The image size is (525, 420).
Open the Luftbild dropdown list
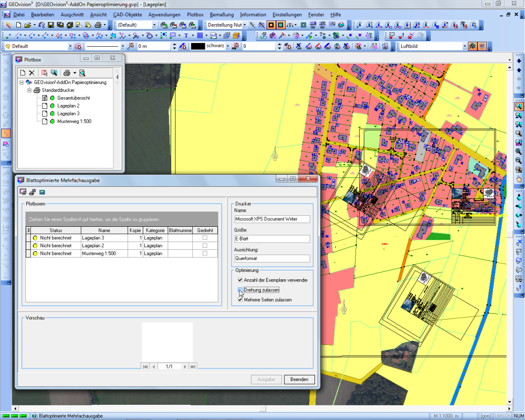pos(464,46)
